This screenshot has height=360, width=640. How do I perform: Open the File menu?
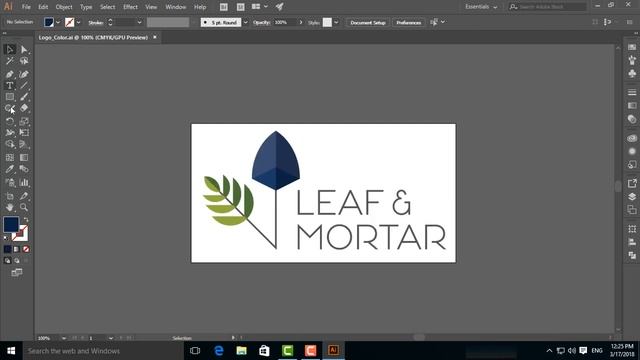pyautogui.click(x=26, y=7)
